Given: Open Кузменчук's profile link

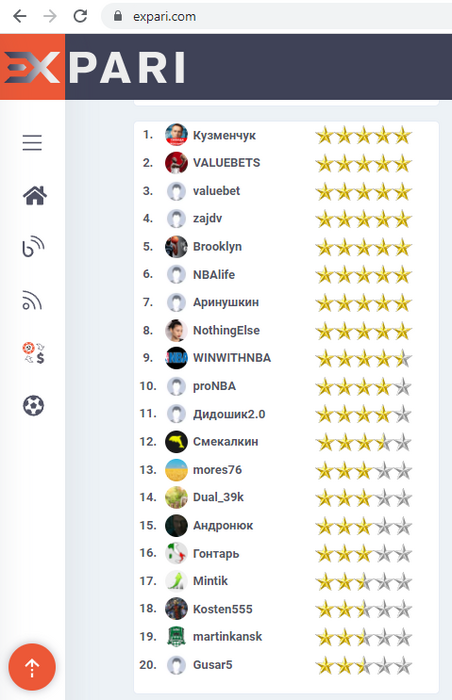Looking at the screenshot, I should pyautogui.click(x=224, y=135).
